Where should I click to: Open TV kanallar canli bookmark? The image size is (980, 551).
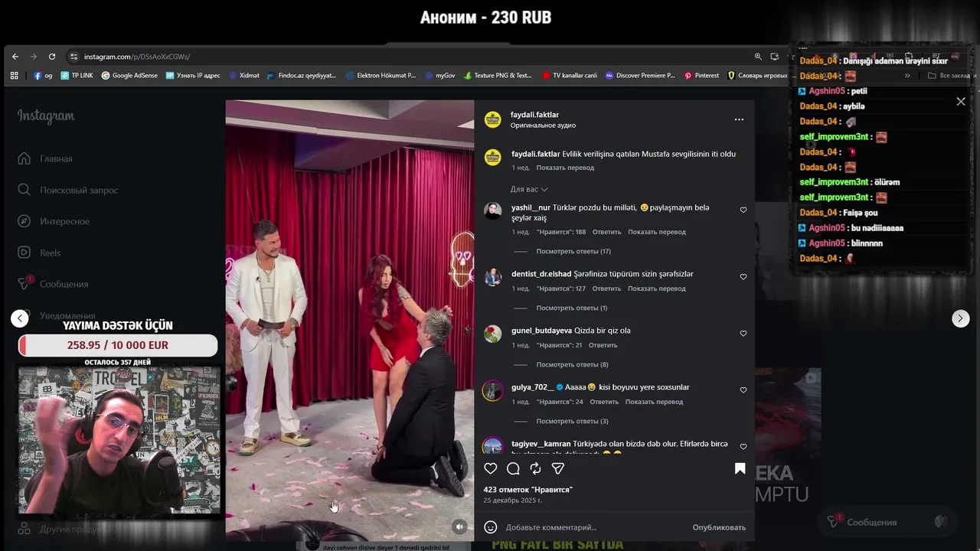point(570,76)
